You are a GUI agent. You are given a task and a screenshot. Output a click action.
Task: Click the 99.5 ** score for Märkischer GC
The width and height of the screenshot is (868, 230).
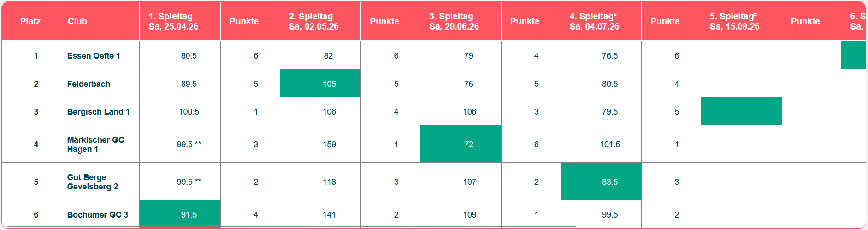point(189,145)
